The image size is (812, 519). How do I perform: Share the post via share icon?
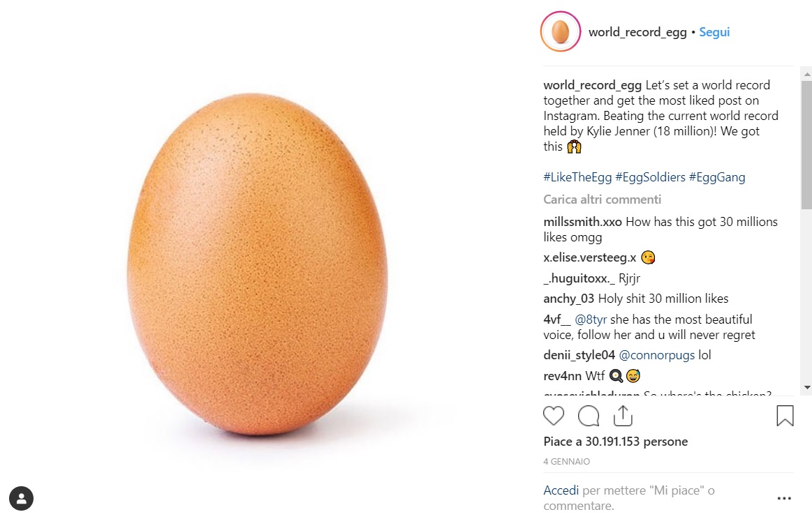point(623,416)
